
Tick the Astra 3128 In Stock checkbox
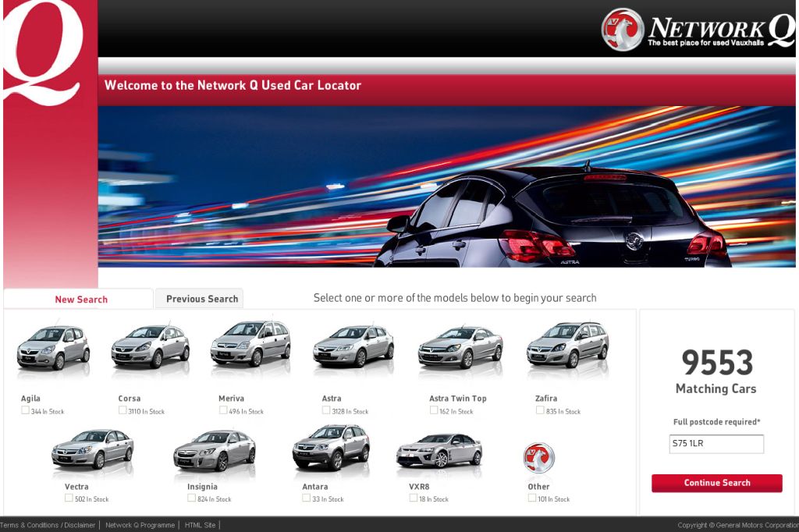pos(326,410)
